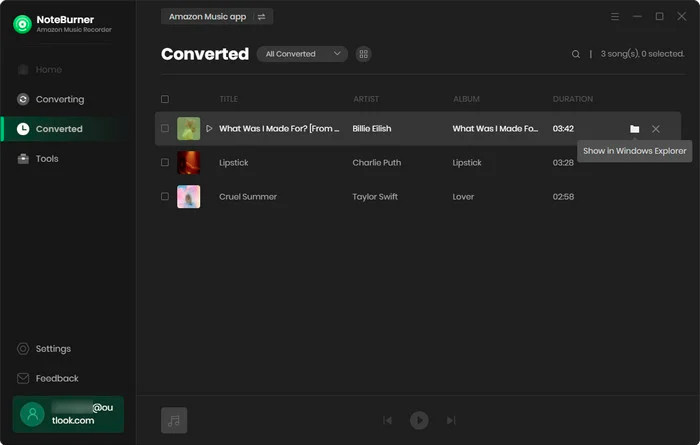Minimize the NoteBurner window
This screenshot has width=700, height=445.
click(637, 17)
